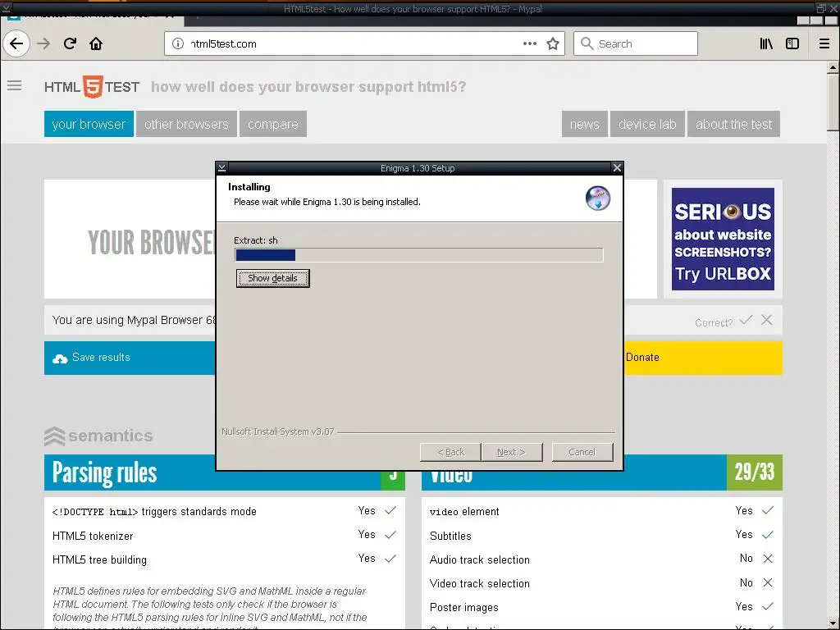Open the Mypal hamburger menu
The width and height of the screenshot is (840, 630).
[x=824, y=43]
